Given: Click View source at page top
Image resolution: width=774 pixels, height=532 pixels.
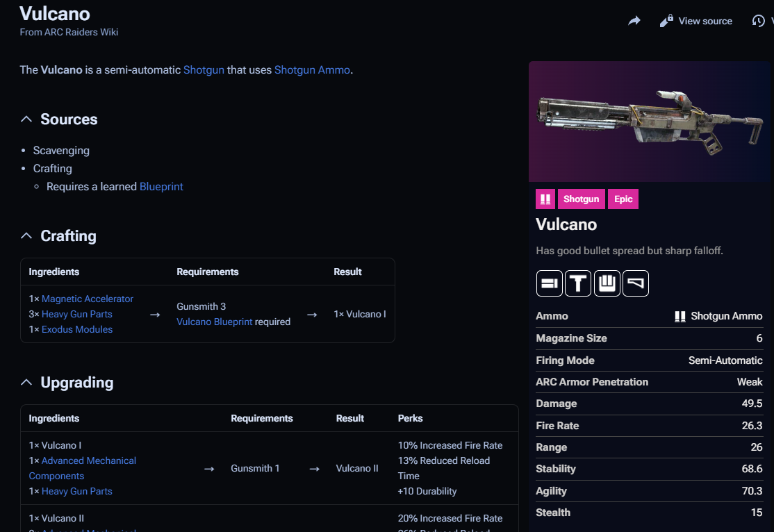Looking at the screenshot, I should click(696, 21).
